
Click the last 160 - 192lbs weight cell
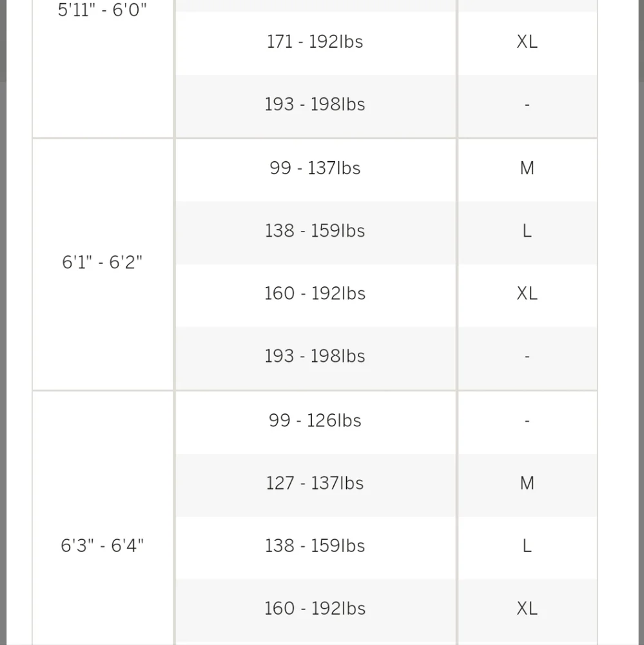pyautogui.click(x=315, y=609)
